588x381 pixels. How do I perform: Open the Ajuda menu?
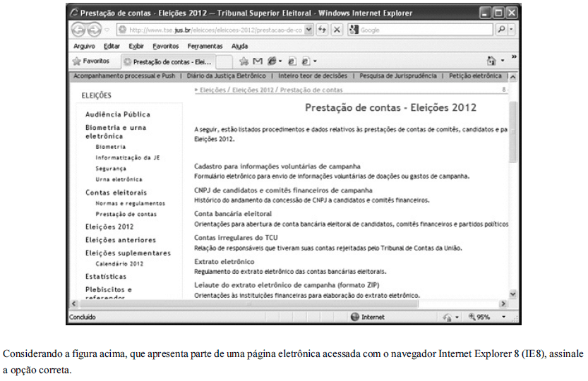[239, 46]
